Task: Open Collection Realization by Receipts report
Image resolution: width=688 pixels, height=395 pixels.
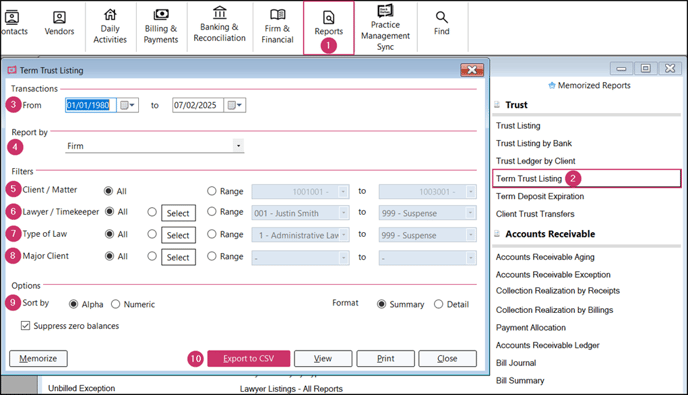Action: pyautogui.click(x=558, y=291)
